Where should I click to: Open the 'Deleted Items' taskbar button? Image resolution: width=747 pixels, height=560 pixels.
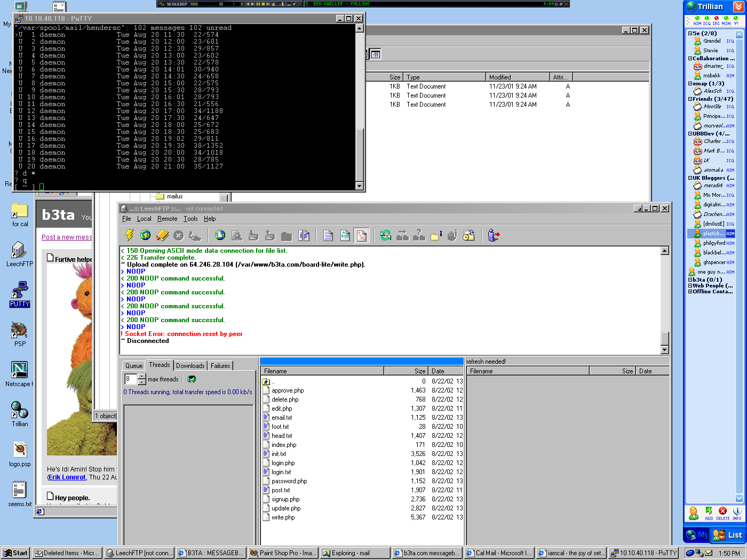(x=67, y=553)
